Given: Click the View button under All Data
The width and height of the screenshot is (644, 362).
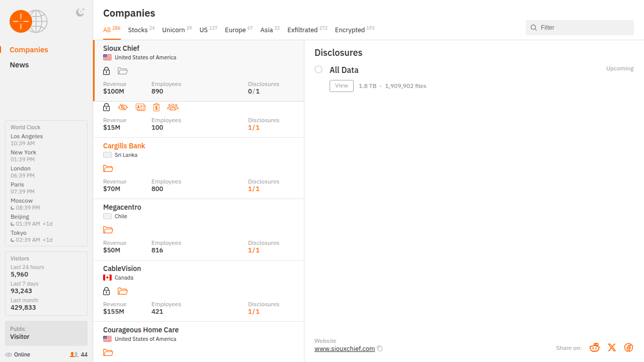Looking at the screenshot, I should [x=342, y=86].
